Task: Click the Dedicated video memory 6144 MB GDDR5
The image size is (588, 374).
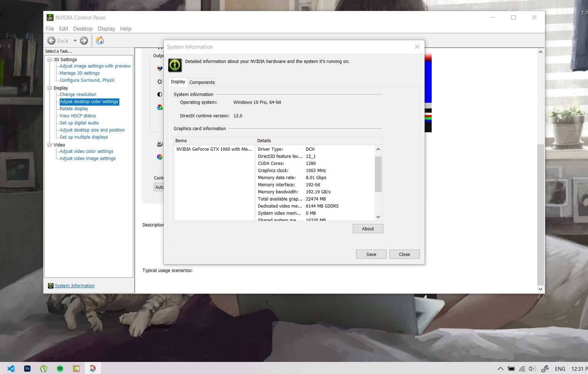Action: [322, 206]
